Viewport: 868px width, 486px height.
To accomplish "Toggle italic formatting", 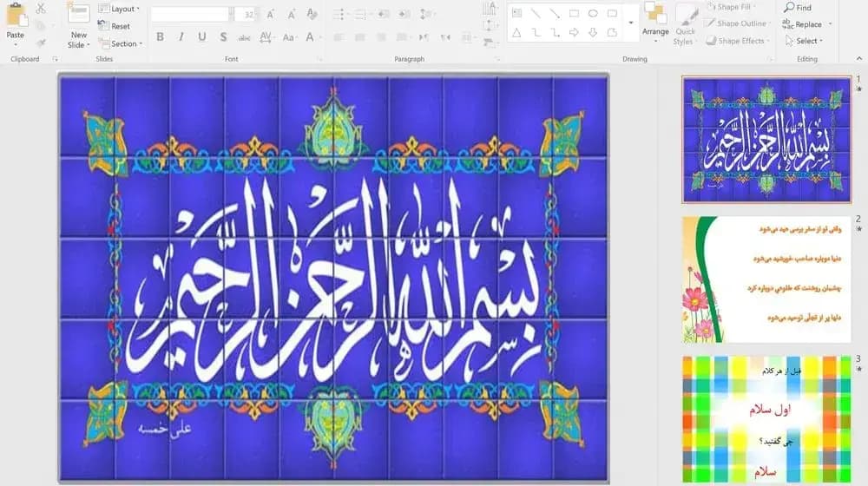I will pyautogui.click(x=181, y=37).
